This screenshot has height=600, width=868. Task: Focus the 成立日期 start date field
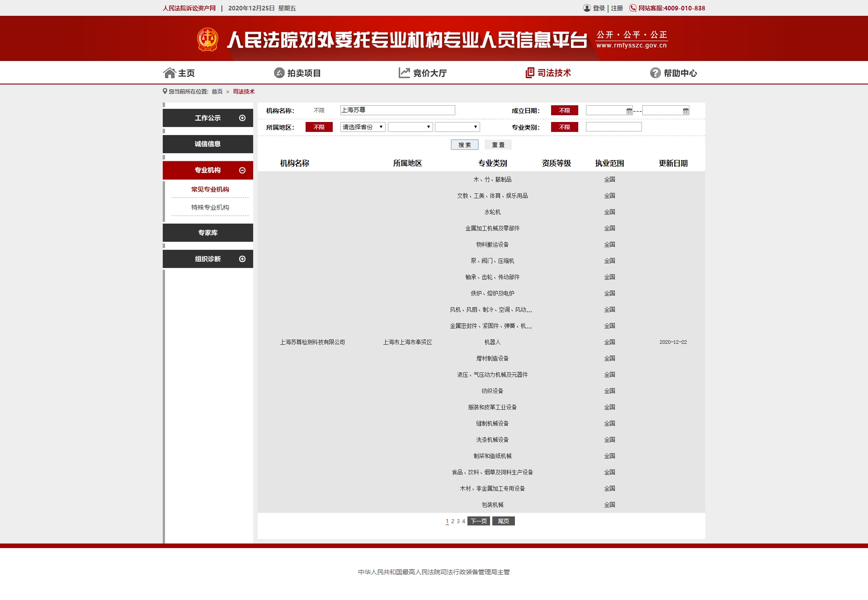tap(609, 110)
